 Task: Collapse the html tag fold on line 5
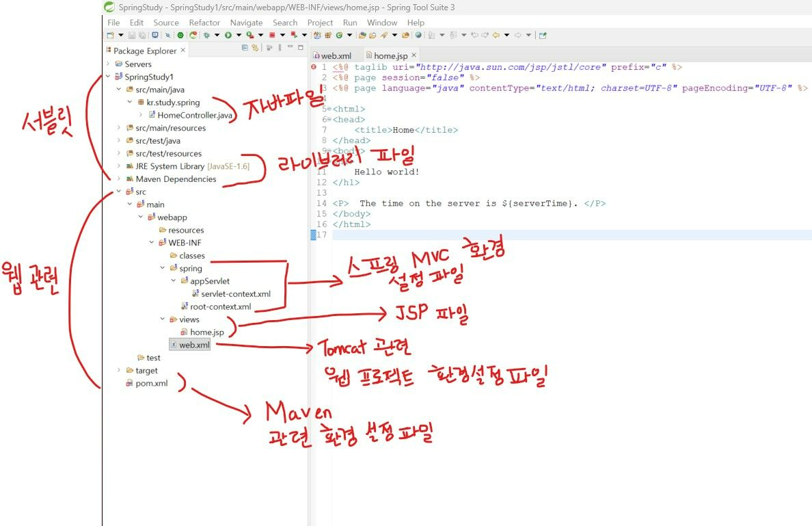[329, 109]
